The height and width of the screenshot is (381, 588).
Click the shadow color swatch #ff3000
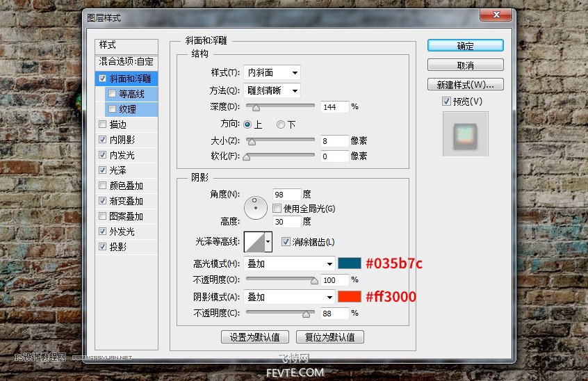(350, 297)
